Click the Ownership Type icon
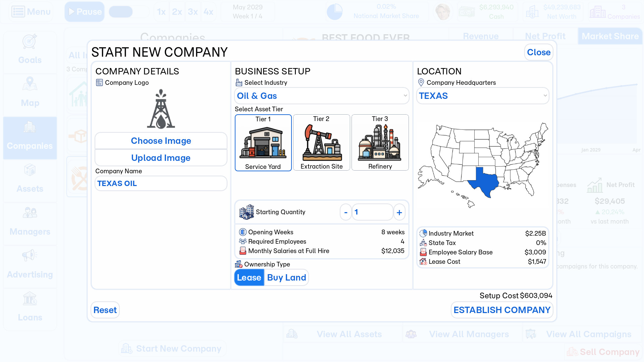The height and width of the screenshot is (362, 644). pyautogui.click(x=239, y=264)
